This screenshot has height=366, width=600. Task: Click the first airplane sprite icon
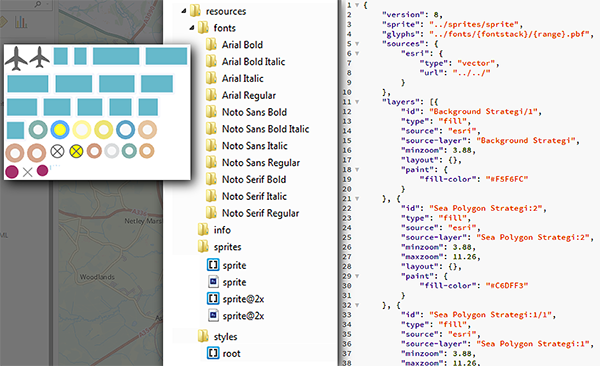pyautogui.click(x=16, y=58)
